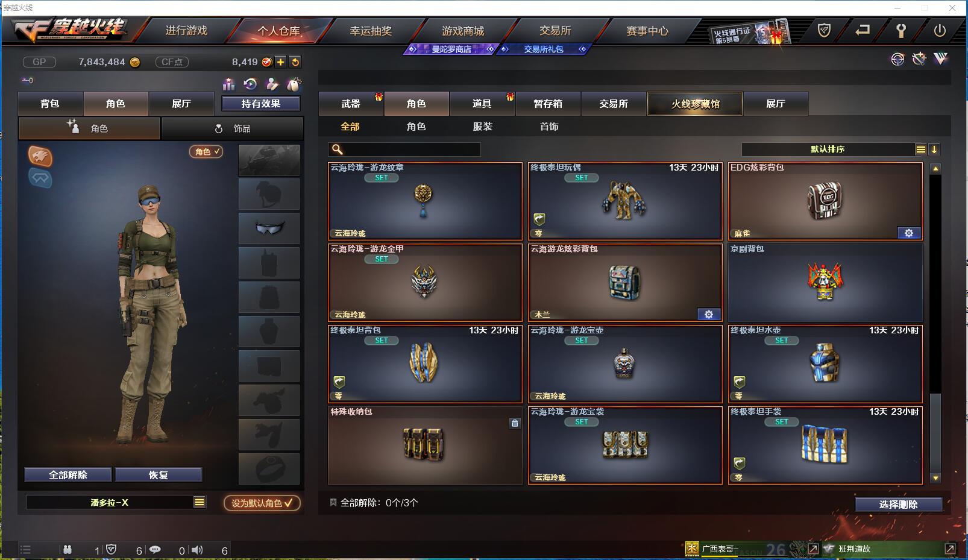Toggle the 角色 checkmark pill above character
Viewport: 968px width, 560px height.
206,151
